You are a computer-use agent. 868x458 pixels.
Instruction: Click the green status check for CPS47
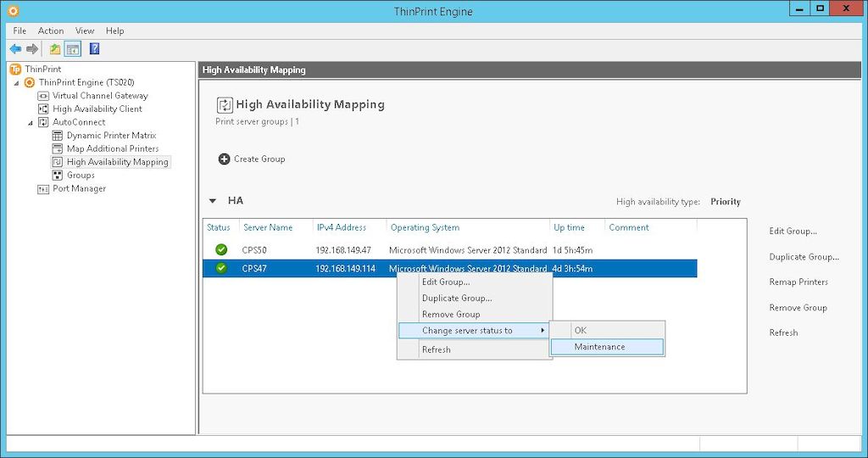pyautogui.click(x=221, y=268)
